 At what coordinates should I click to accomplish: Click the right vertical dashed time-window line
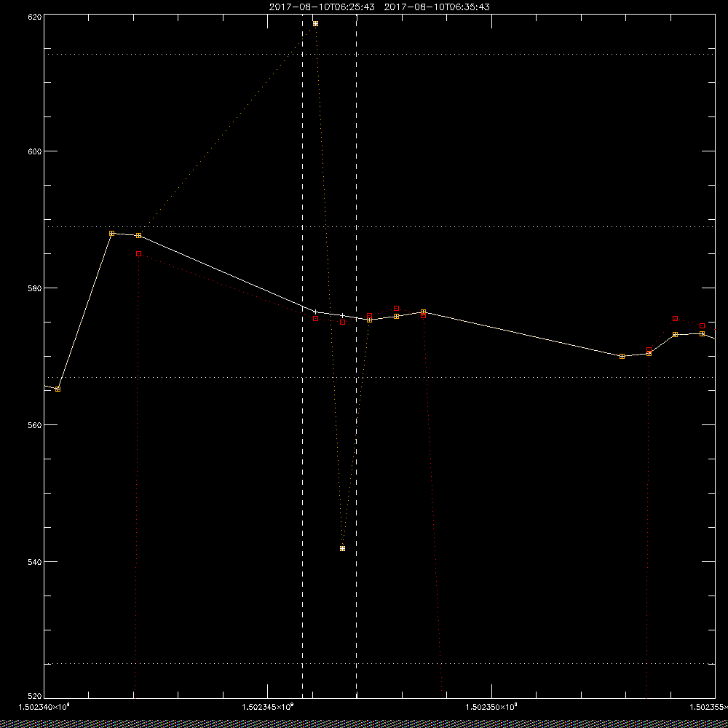(x=357, y=356)
